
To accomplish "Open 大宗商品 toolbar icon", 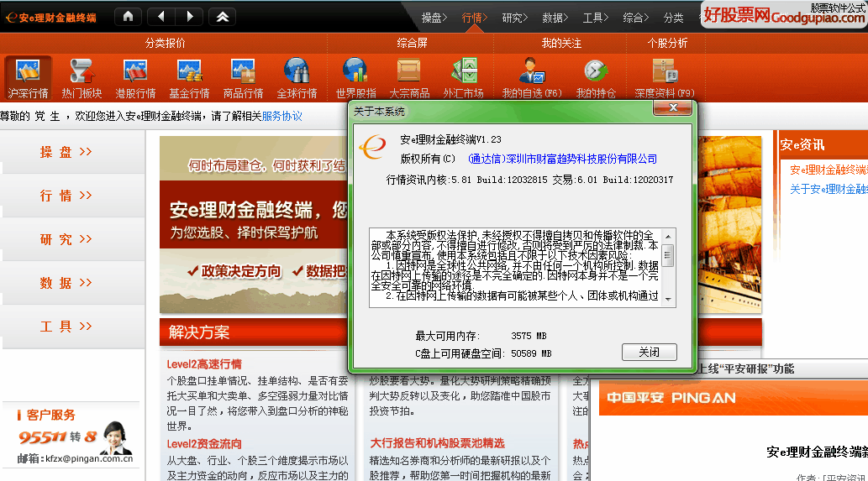I will click(409, 78).
